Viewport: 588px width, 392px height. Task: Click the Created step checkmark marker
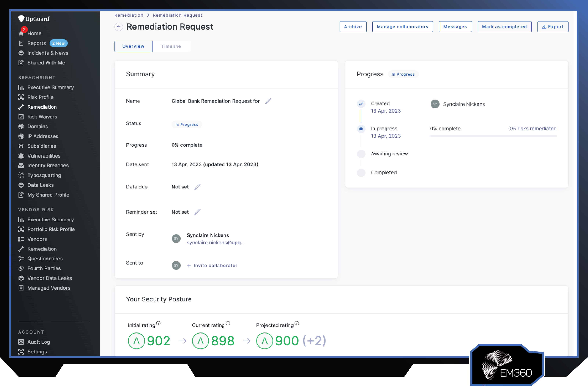tap(361, 104)
